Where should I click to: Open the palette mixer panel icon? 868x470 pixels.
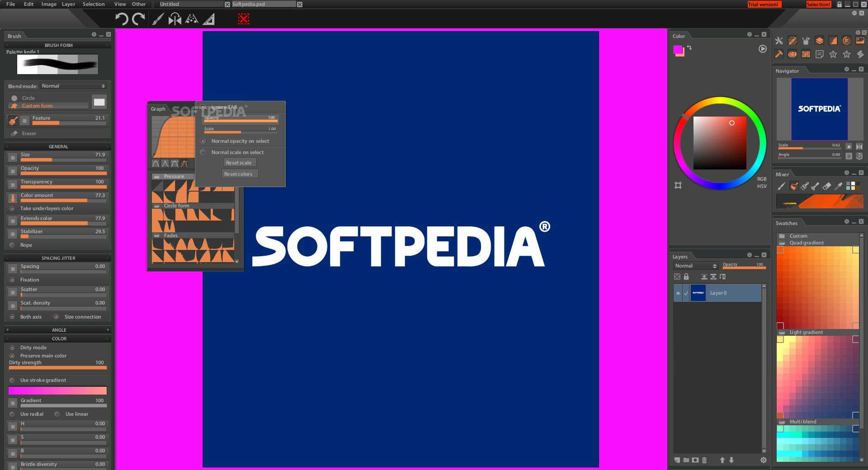[793, 54]
